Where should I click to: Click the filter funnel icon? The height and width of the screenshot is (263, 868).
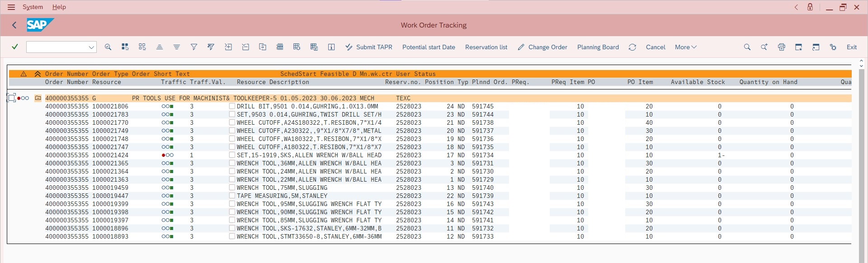(x=193, y=47)
